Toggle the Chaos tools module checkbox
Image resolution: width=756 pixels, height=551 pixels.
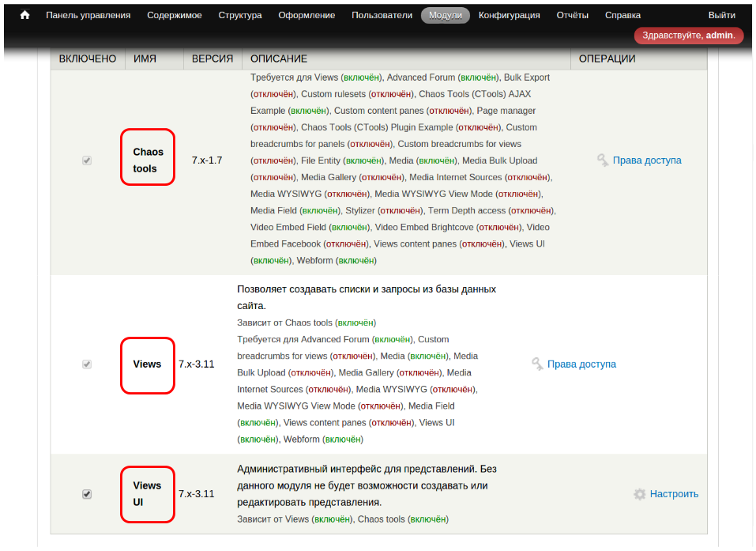(87, 160)
